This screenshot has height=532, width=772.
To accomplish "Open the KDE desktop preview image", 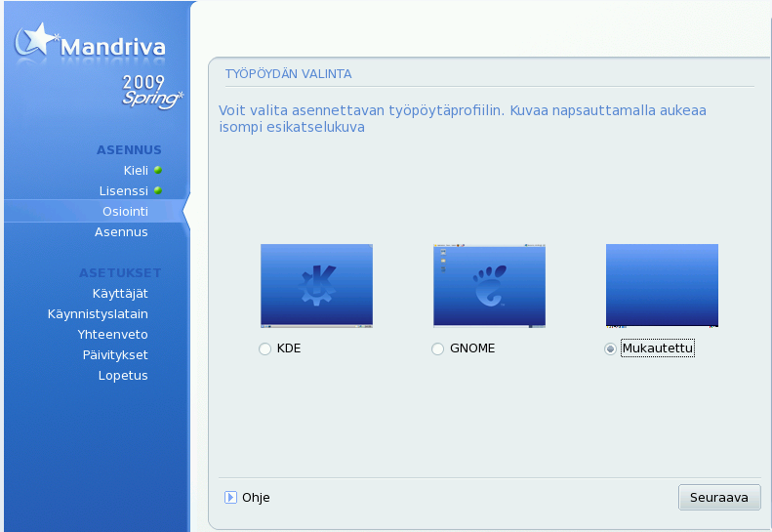I will [316, 286].
